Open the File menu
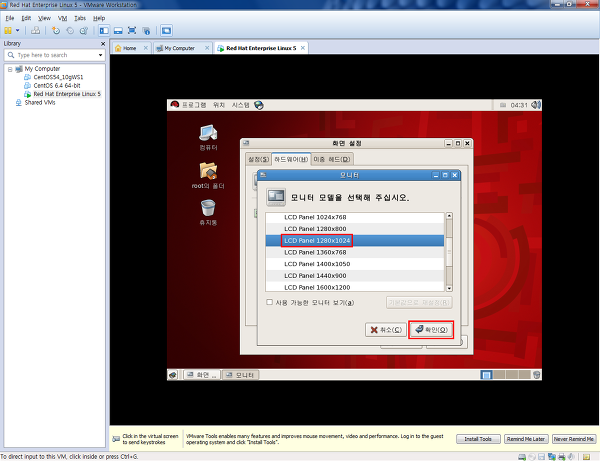Viewport: 600px width, 461px height. (x=10, y=18)
